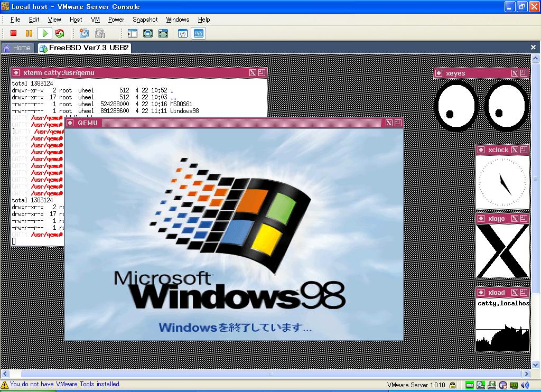541x392 pixels.
Task: Click the vertical scrollbar thumb
Action: coord(536,178)
